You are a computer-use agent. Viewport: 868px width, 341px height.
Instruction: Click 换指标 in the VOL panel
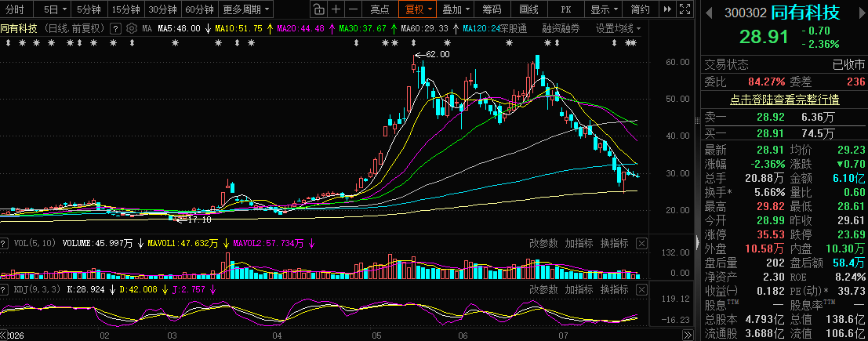pos(614,243)
